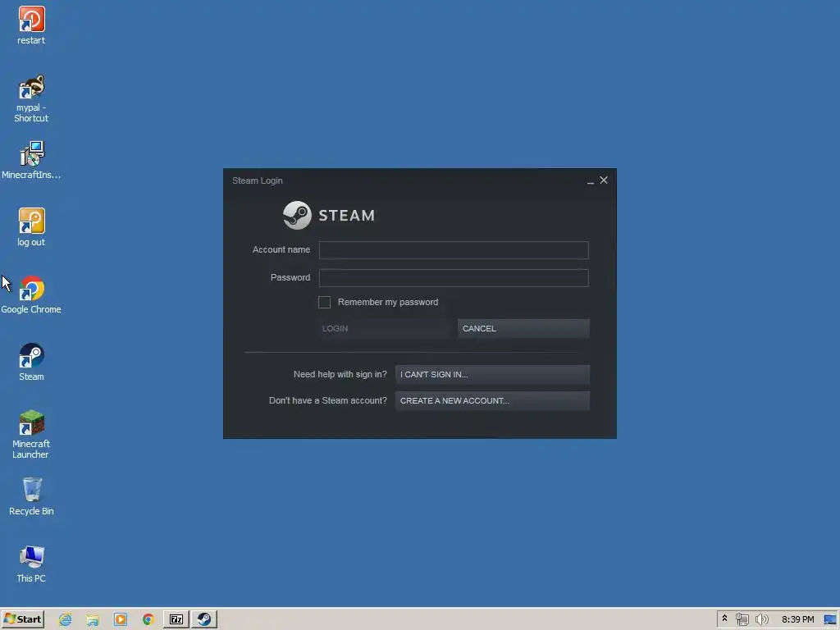Select the Minecraft Launcher desktop icon
This screenshot has height=630, width=840.
click(x=31, y=423)
